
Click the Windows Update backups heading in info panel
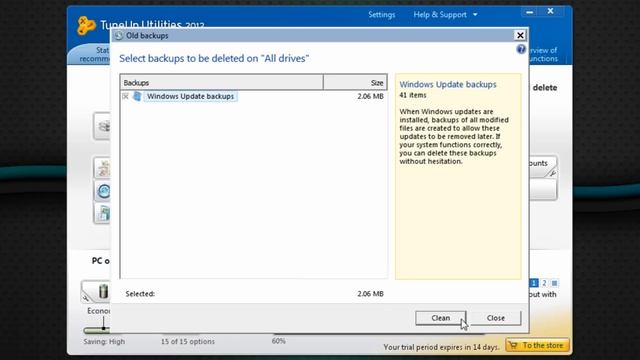tap(448, 84)
